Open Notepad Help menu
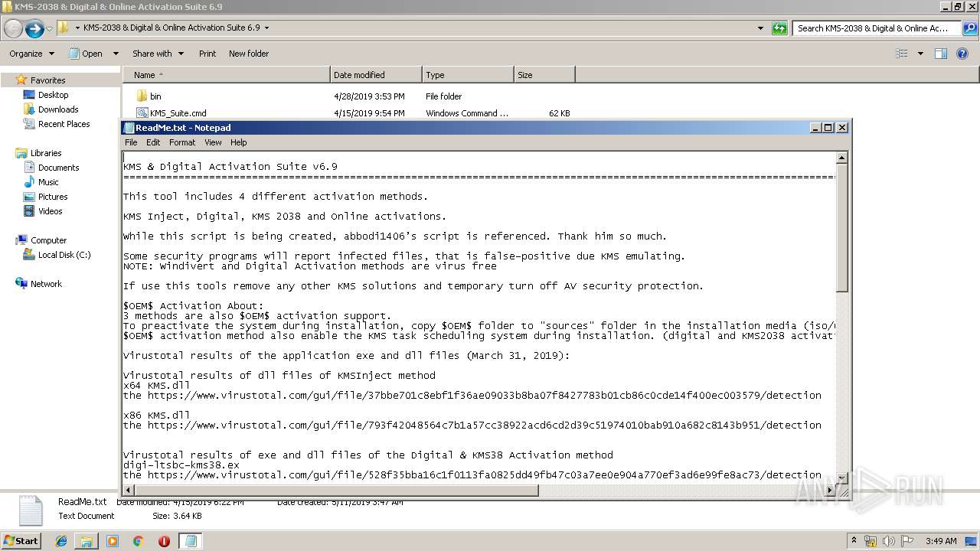 pyautogui.click(x=239, y=142)
